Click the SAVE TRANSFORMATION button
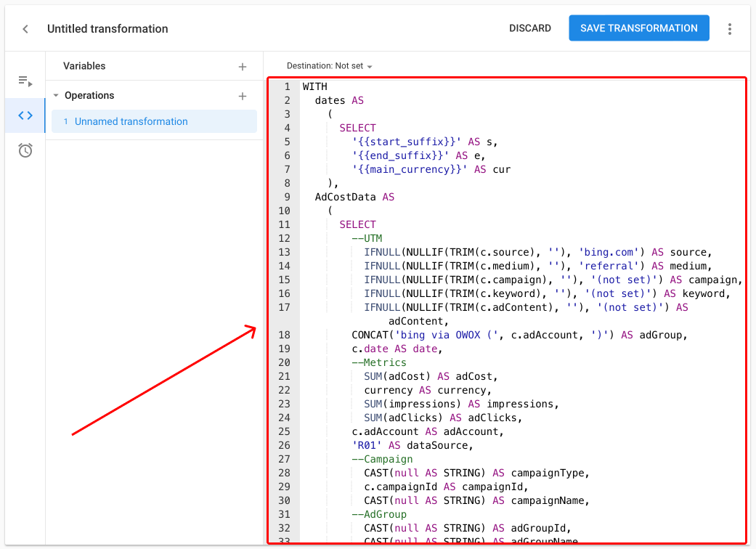 639,28
